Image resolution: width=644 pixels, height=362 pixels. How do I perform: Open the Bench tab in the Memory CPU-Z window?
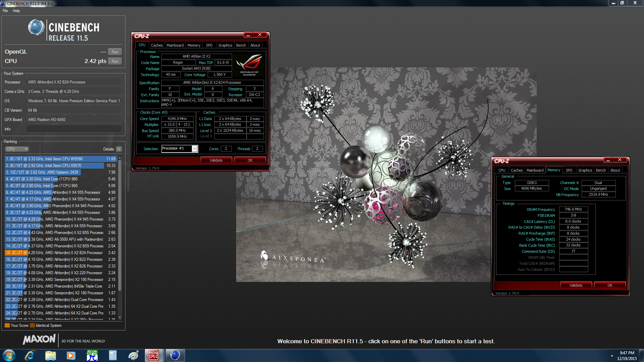coord(601,170)
